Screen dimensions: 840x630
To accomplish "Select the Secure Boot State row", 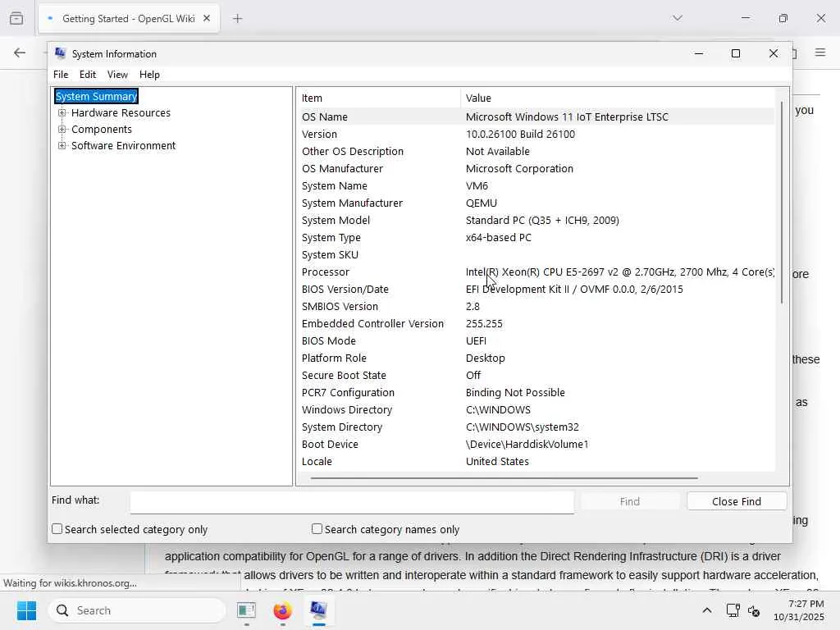I will (x=536, y=375).
